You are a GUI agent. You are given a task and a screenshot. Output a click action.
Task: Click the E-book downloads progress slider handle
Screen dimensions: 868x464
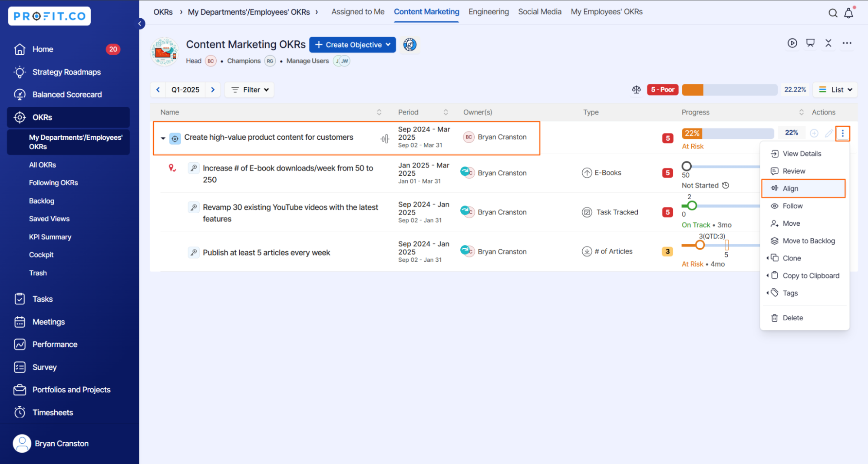pyautogui.click(x=686, y=166)
